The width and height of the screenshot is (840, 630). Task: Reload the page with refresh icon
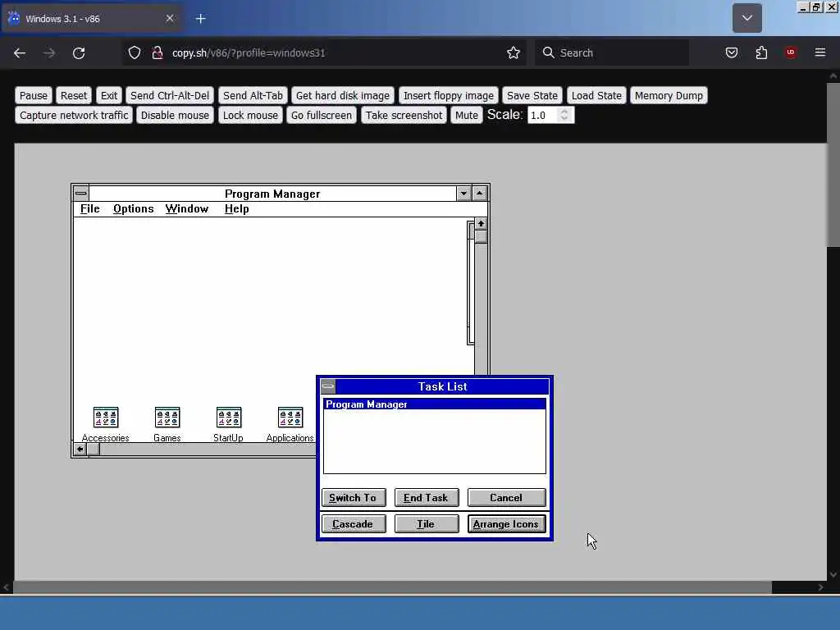tap(79, 52)
